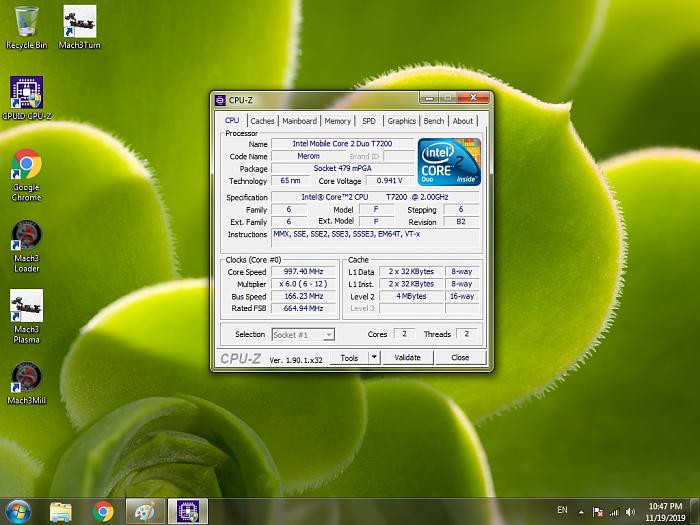Image resolution: width=700 pixels, height=525 pixels.
Task: Switch to the CPU tab
Action: tap(232, 120)
